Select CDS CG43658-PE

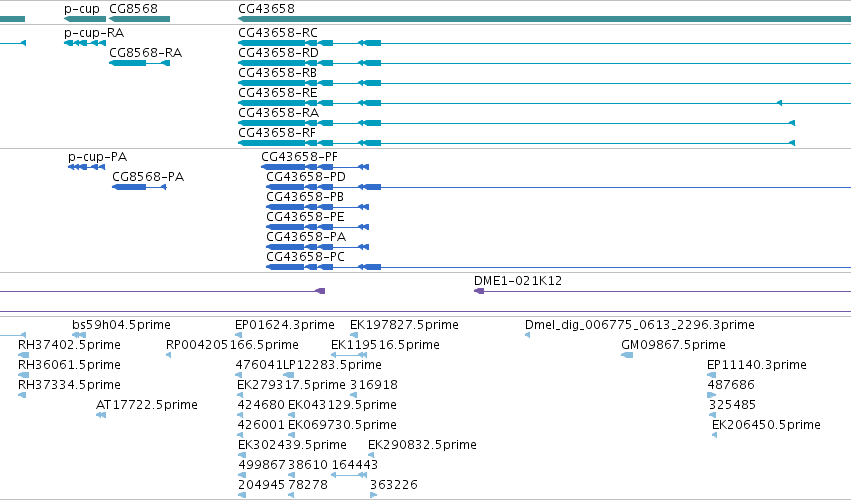pos(317,227)
